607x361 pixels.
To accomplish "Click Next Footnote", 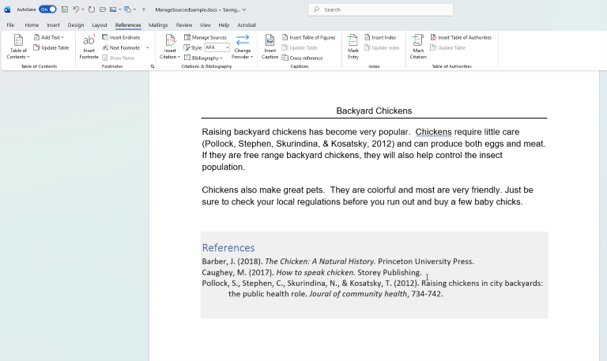I will pos(121,48).
